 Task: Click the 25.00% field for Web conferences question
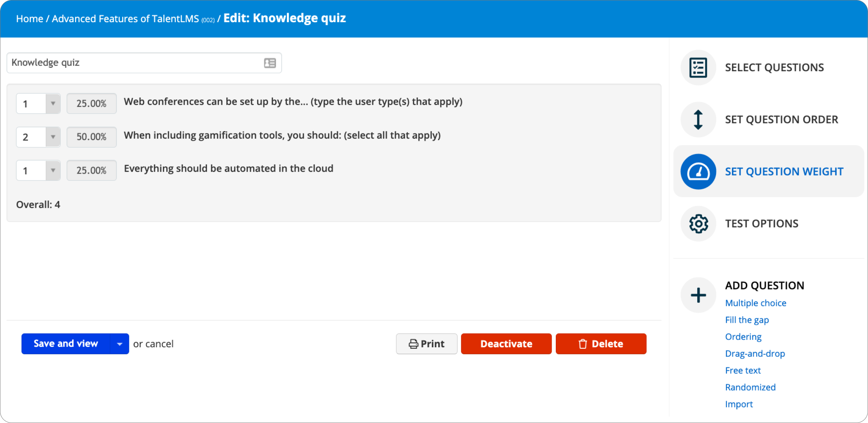[x=92, y=104]
